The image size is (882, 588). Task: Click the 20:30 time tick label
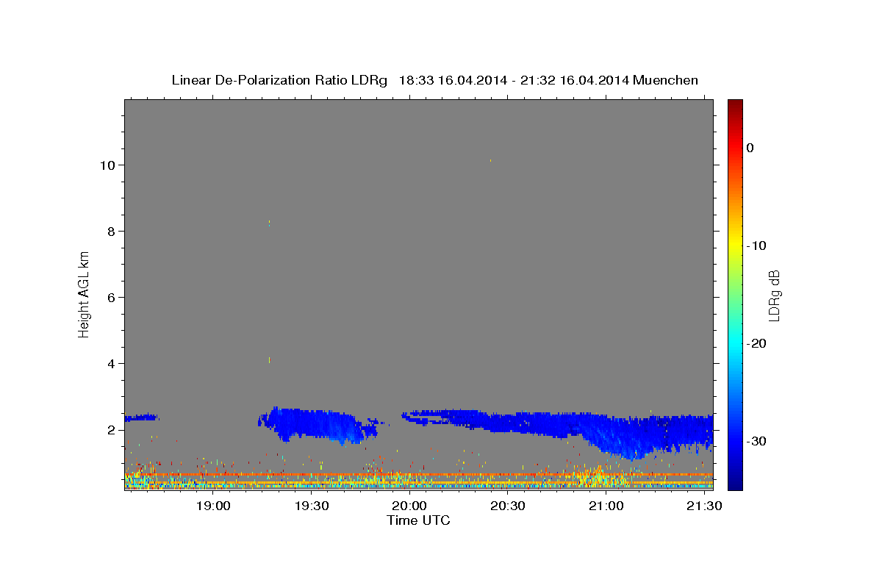(507, 506)
